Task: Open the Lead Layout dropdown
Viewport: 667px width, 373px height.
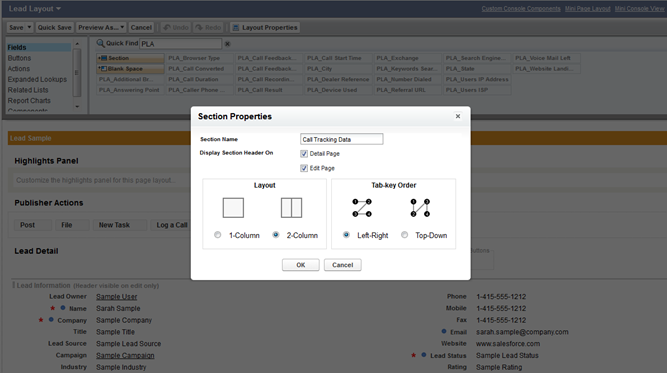Action: tap(35, 9)
